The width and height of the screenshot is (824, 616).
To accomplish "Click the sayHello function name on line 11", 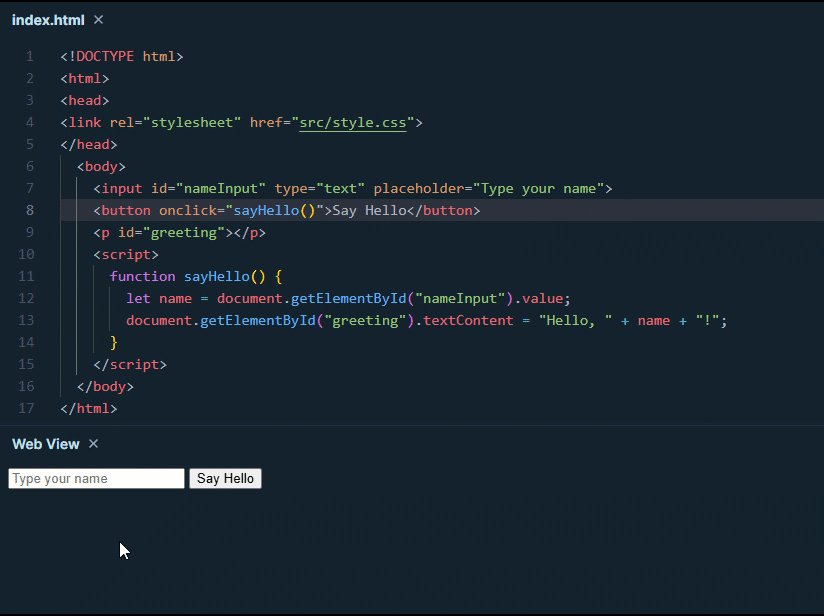I will pos(217,276).
